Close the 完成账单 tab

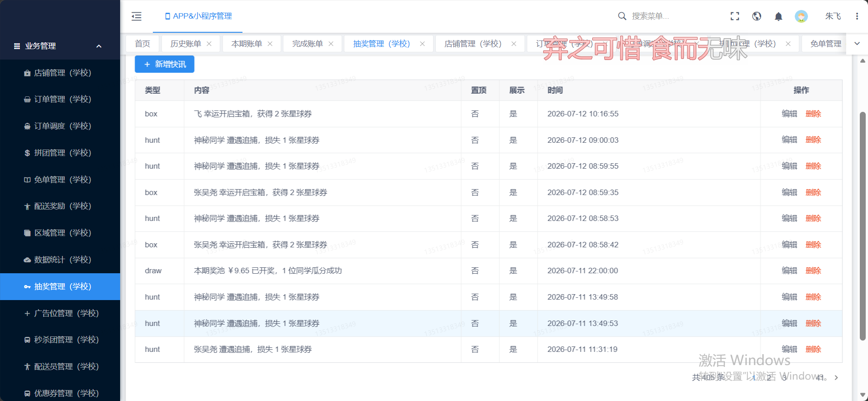point(331,44)
